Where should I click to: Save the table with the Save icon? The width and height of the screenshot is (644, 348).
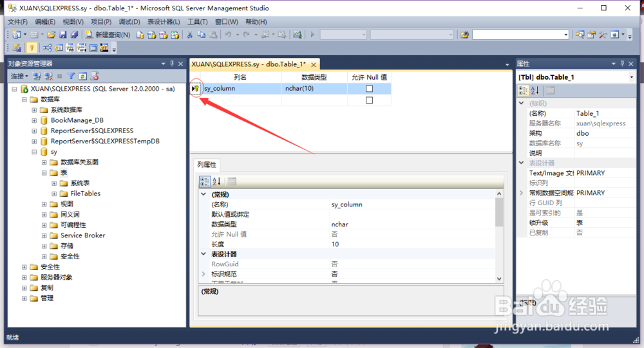63,35
